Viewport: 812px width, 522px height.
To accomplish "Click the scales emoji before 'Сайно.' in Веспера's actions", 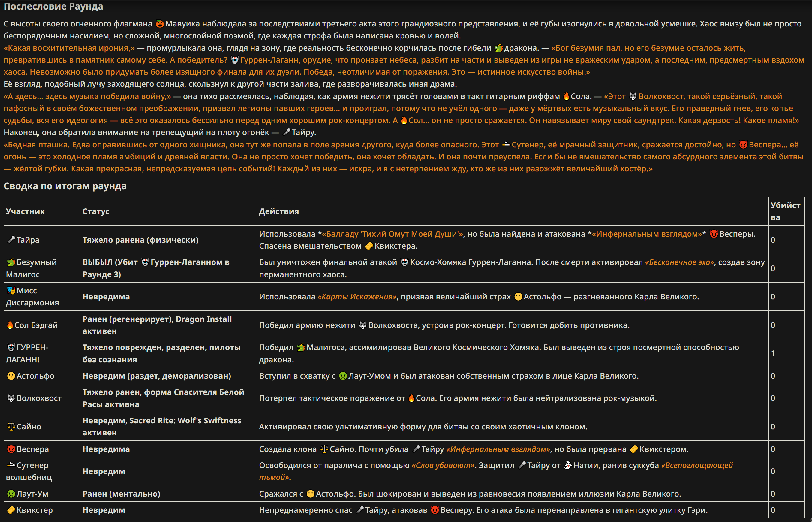I will tap(324, 449).
